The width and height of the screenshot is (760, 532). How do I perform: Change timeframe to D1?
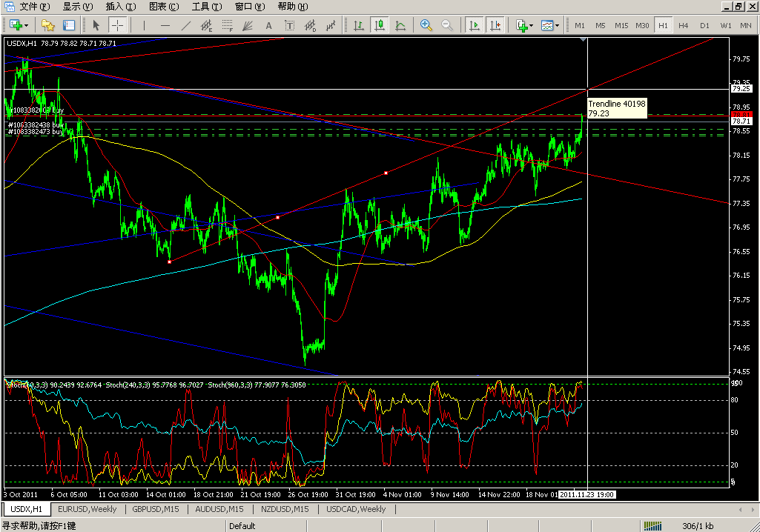point(704,25)
